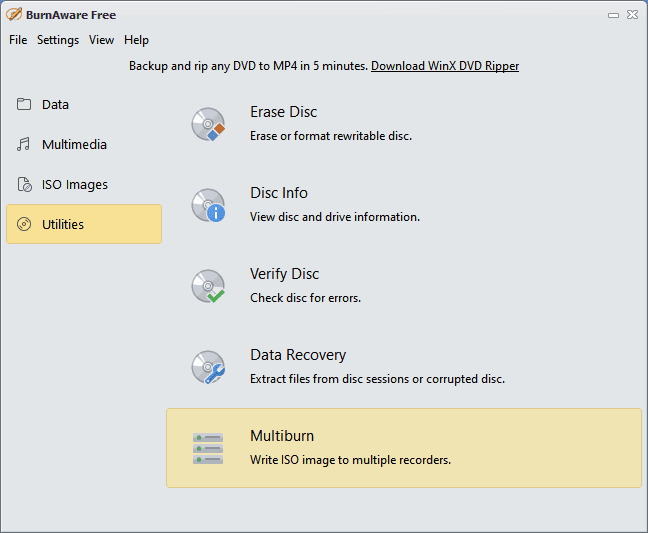
Task: Close the BurnAware Free window
Action: 629,15
